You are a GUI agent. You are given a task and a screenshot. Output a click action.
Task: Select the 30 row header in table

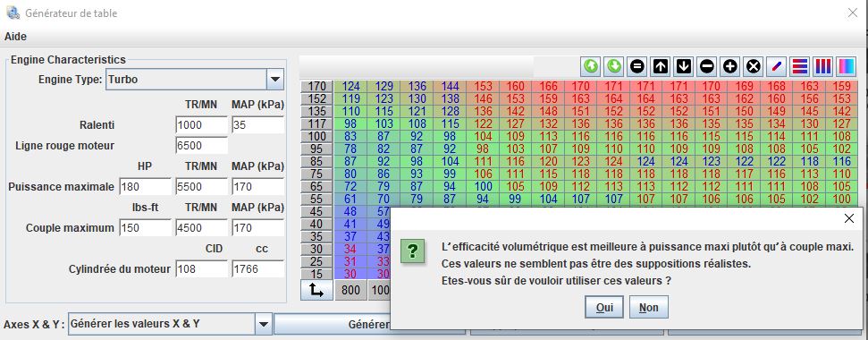pos(317,250)
